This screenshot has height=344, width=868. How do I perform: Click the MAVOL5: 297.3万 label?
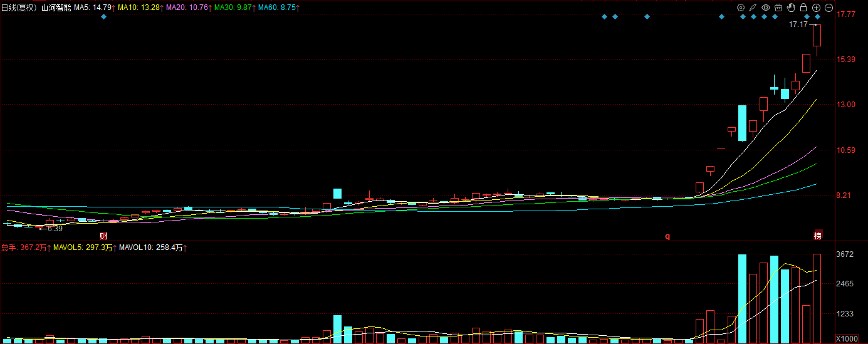(86, 248)
